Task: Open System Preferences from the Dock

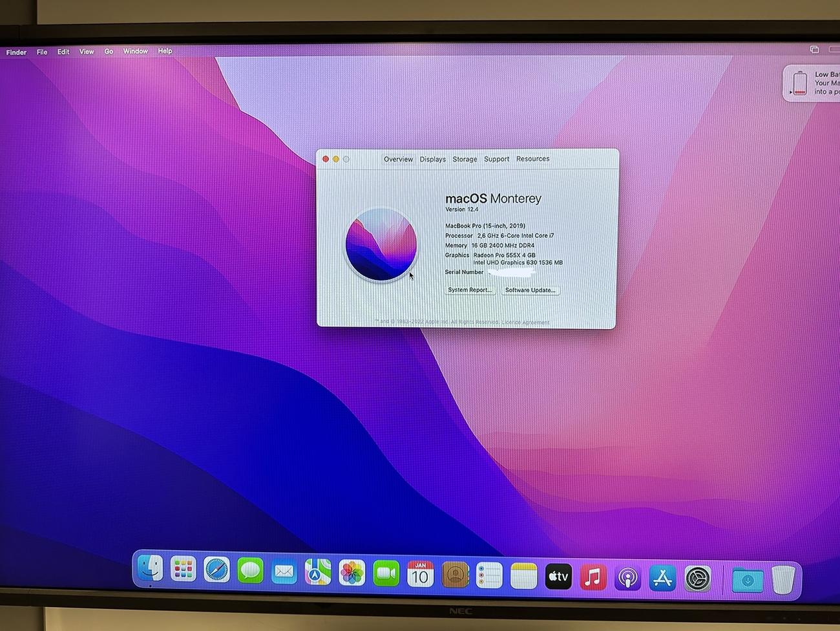Action: (x=698, y=579)
